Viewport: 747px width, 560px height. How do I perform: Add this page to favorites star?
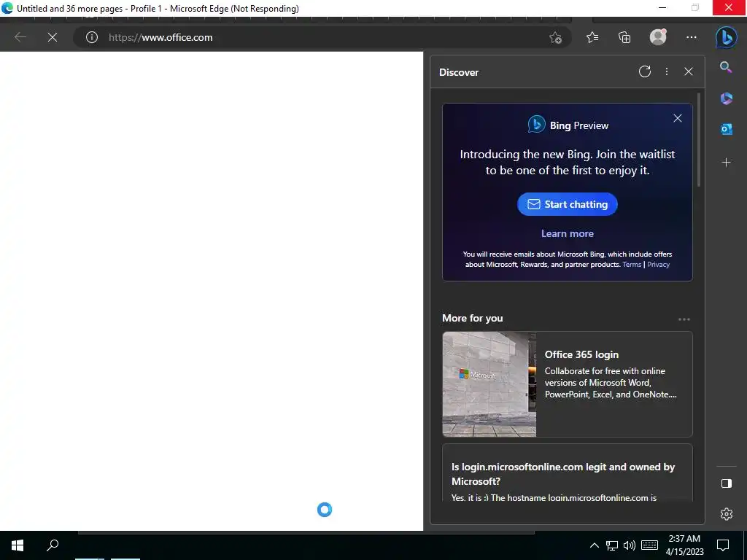[555, 38]
